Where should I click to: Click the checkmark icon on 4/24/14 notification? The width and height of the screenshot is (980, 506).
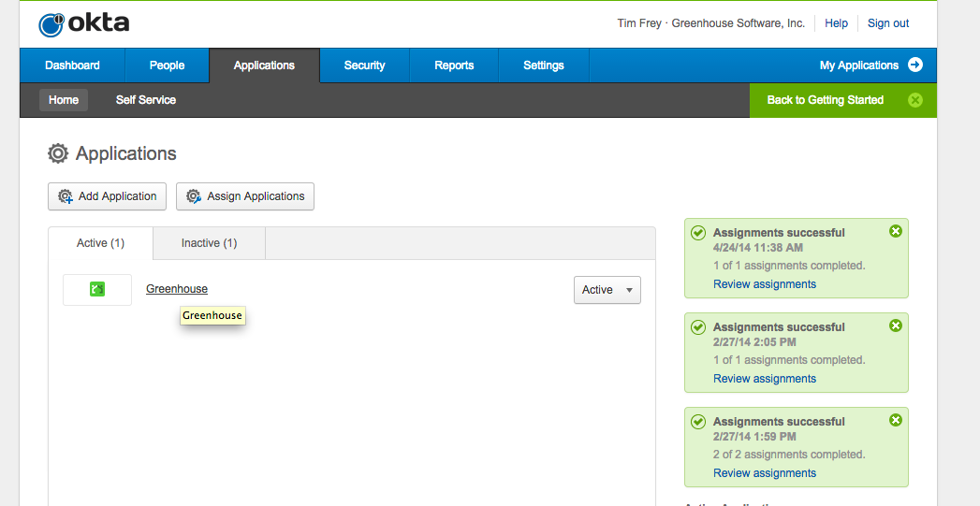tap(698, 233)
